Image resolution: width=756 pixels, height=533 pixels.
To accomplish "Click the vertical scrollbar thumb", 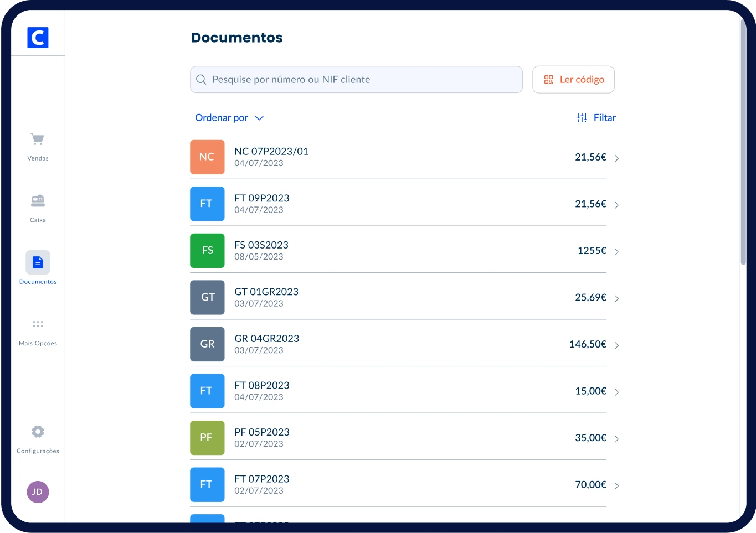I will tap(743, 144).
